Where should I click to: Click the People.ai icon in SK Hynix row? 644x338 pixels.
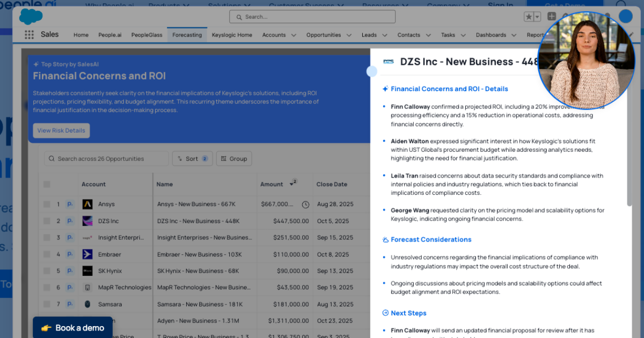click(70, 271)
